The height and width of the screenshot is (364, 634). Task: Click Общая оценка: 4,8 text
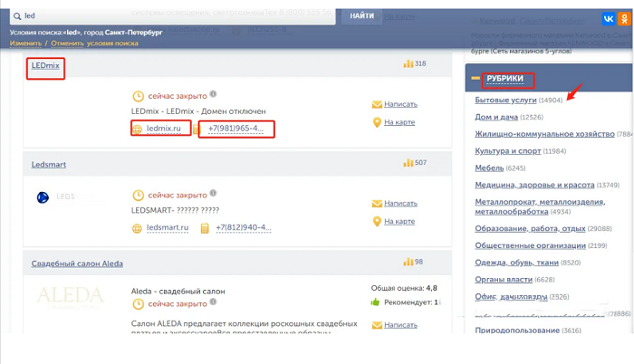click(404, 288)
